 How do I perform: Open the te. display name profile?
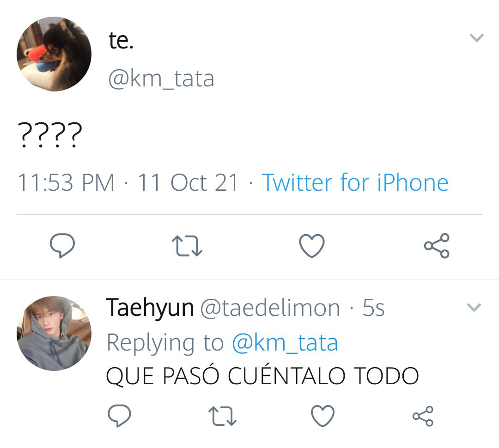coord(121,41)
